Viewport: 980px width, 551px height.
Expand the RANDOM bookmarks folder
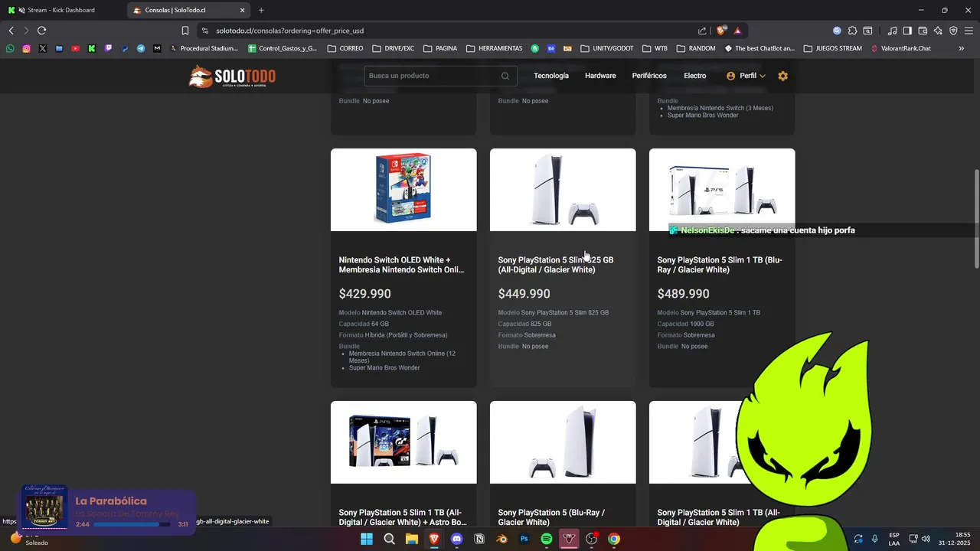coord(696,48)
